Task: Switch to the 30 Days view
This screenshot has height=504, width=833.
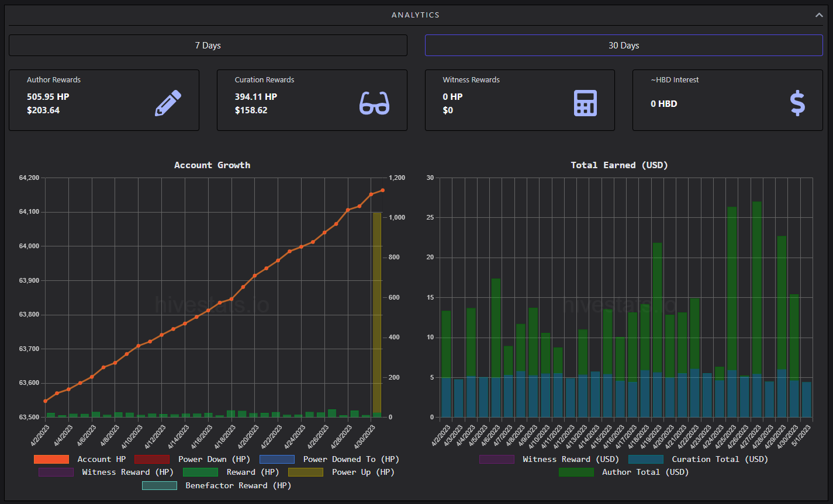Action: pyautogui.click(x=624, y=46)
